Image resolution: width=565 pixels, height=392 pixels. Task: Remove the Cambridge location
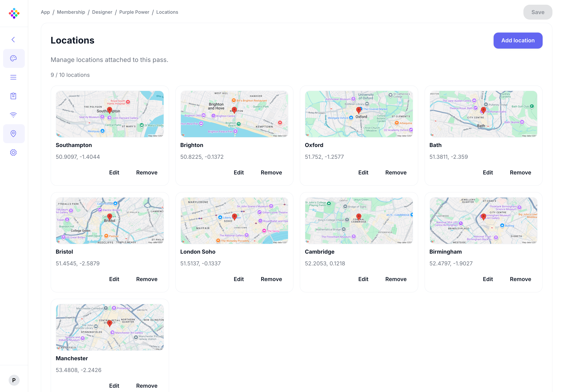(x=396, y=279)
